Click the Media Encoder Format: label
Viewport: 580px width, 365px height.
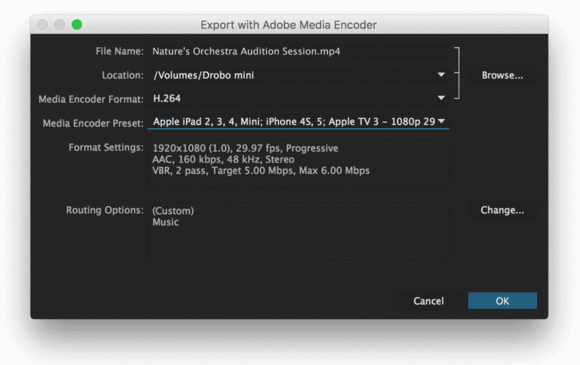coord(91,99)
